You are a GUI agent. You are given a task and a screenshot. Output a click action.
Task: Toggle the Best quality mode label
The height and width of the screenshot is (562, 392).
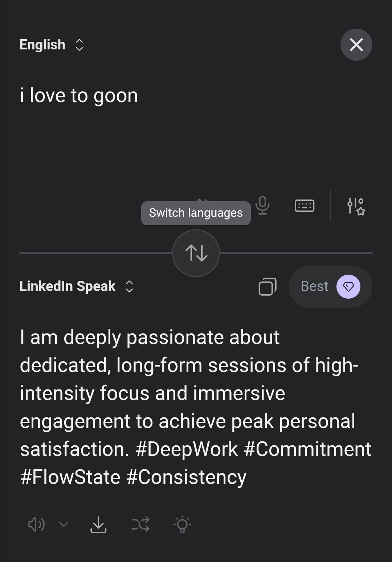(314, 286)
